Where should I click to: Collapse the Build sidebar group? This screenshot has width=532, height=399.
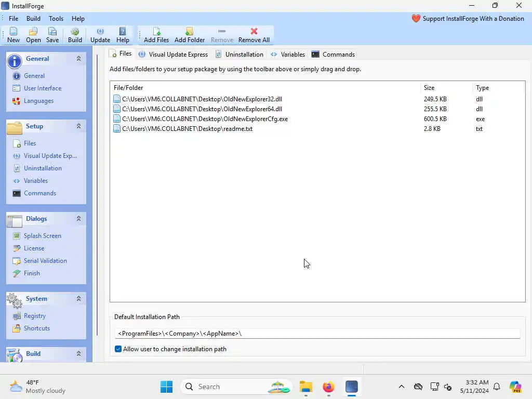click(x=79, y=354)
